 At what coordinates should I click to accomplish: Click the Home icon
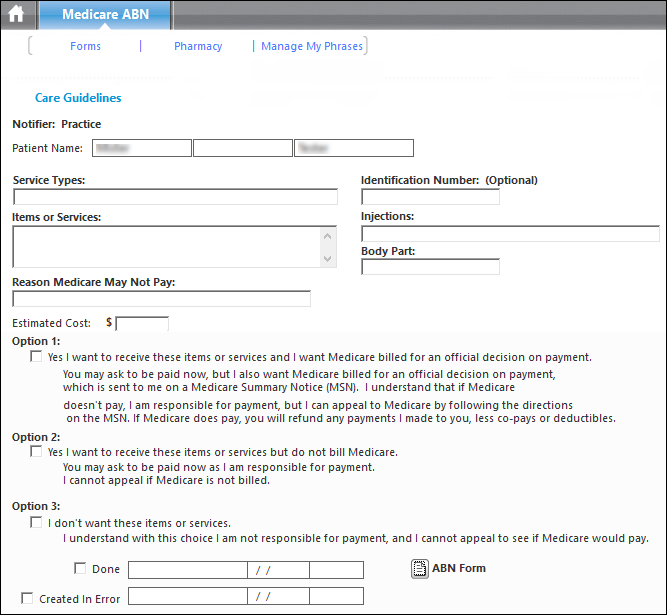tap(17, 14)
